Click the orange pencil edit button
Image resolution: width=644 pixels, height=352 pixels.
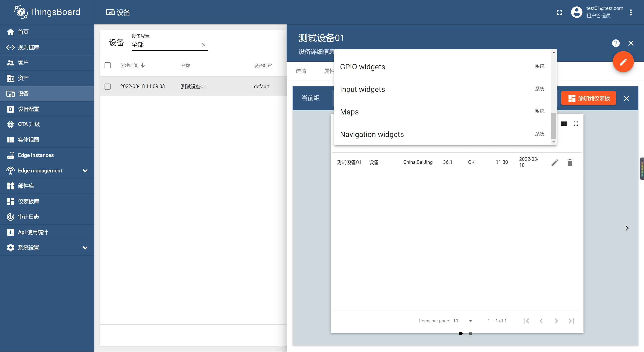pos(623,62)
